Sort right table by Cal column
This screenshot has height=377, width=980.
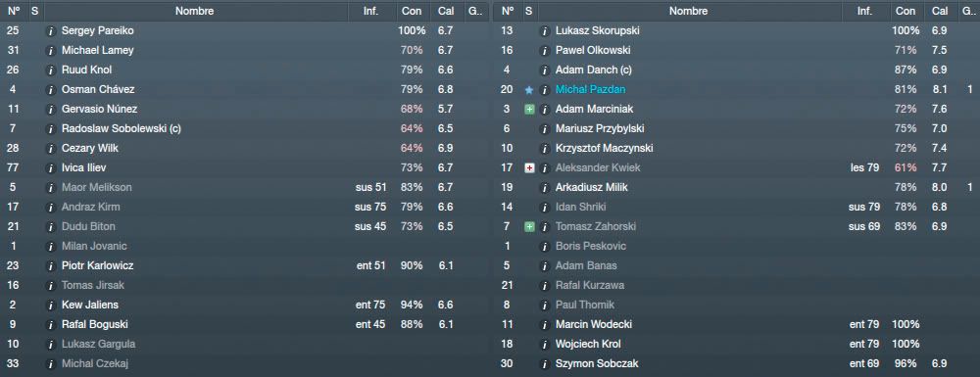point(940,11)
